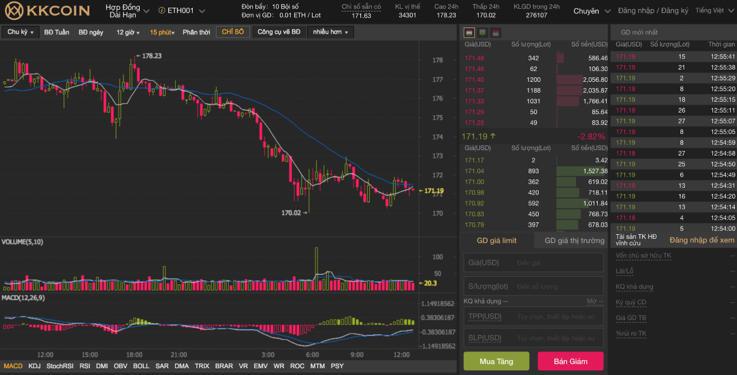Click the 178.23 high marker on chart
The image size is (737, 375).
pyautogui.click(x=151, y=55)
